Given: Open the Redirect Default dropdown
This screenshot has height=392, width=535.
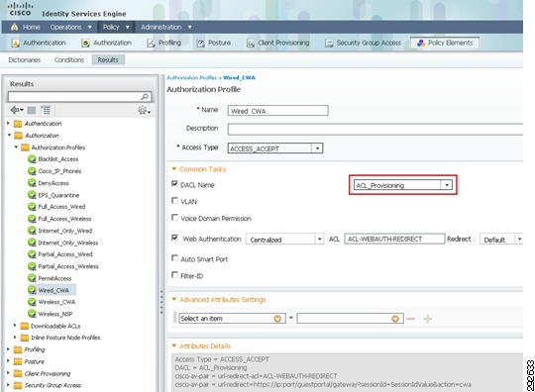Looking at the screenshot, I should 519,240.
